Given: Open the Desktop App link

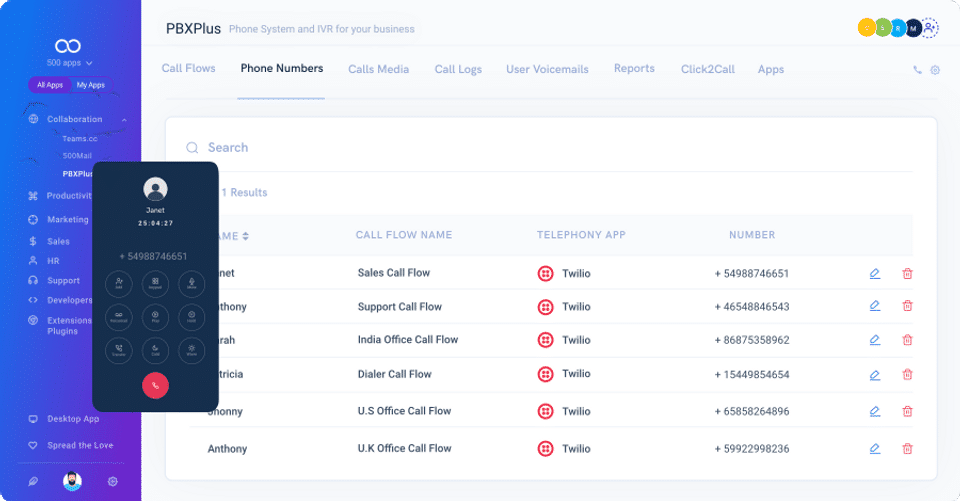Looking at the screenshot, I should [73, 419].
